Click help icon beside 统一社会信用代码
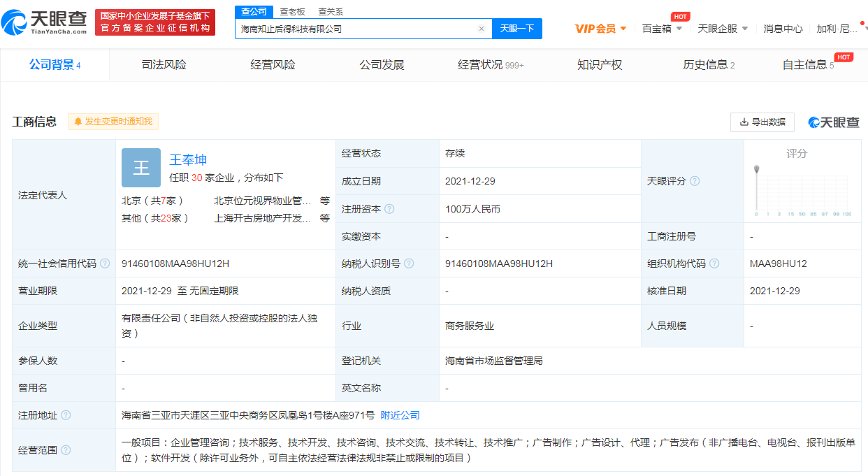The image size is (868, 476). 105,264
